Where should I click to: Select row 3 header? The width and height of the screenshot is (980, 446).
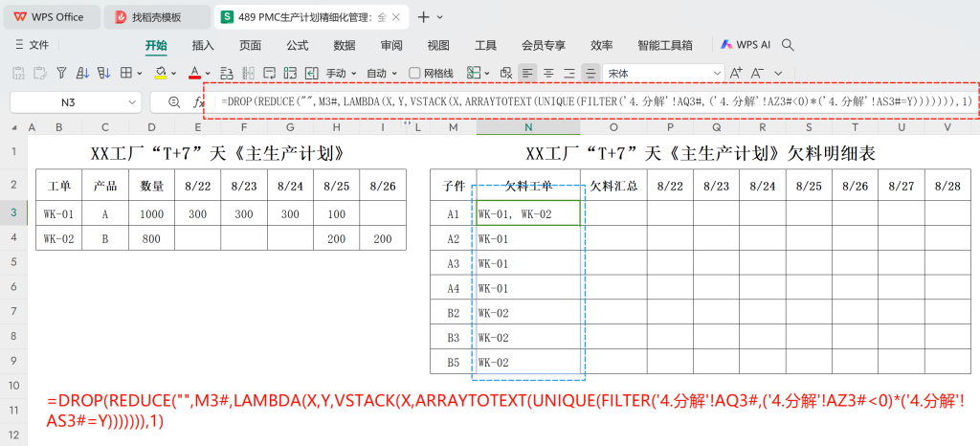tap(13, 213)
